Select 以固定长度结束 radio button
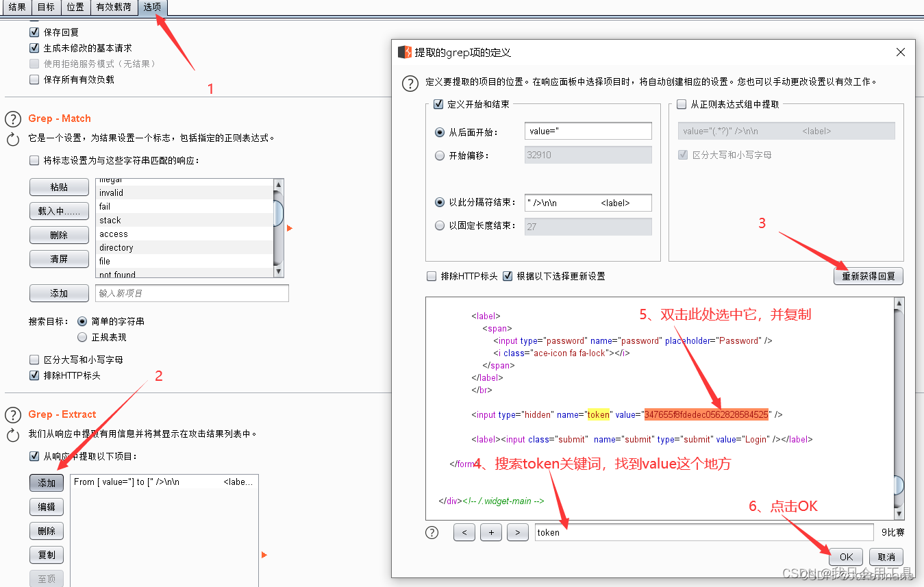Screen dimensions: 924x587 tap(440, 225)
